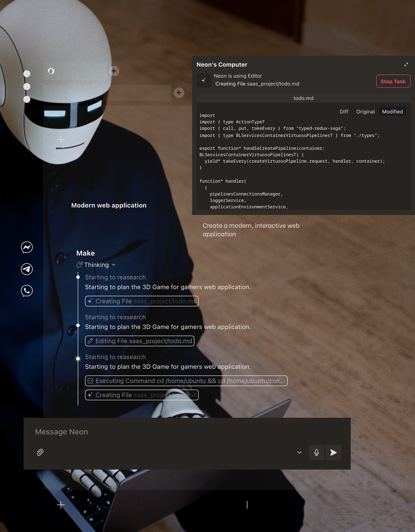Open first Creating File todo.md chip
Screen dimensions: 415x532
click(142, 301)
